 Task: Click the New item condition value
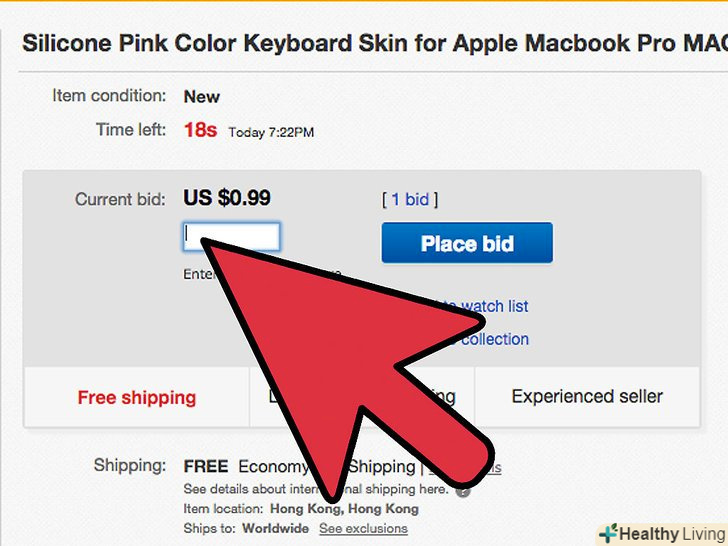[x=201, y=97]
